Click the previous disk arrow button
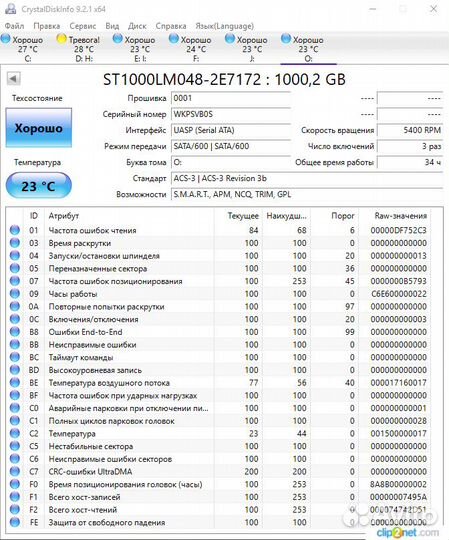 [x=13, y=79]
